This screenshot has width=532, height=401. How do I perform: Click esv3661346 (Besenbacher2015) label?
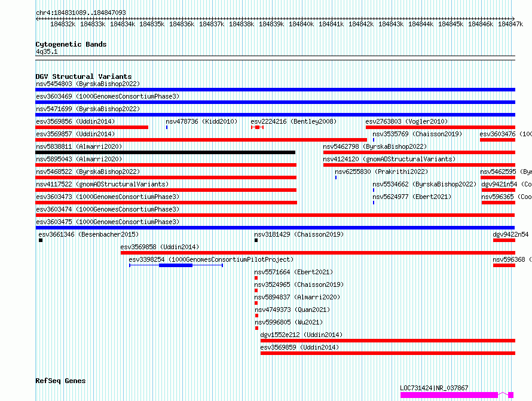(88, 234)
